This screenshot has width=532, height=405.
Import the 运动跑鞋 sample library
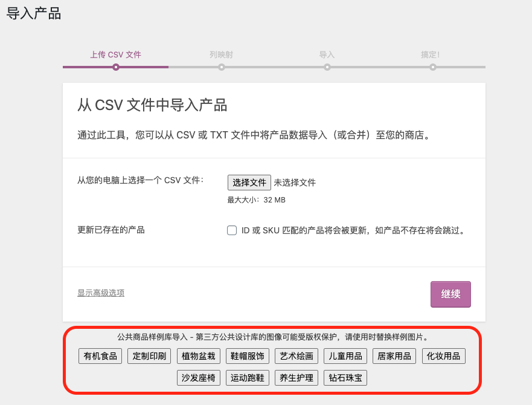click(248, 378)
